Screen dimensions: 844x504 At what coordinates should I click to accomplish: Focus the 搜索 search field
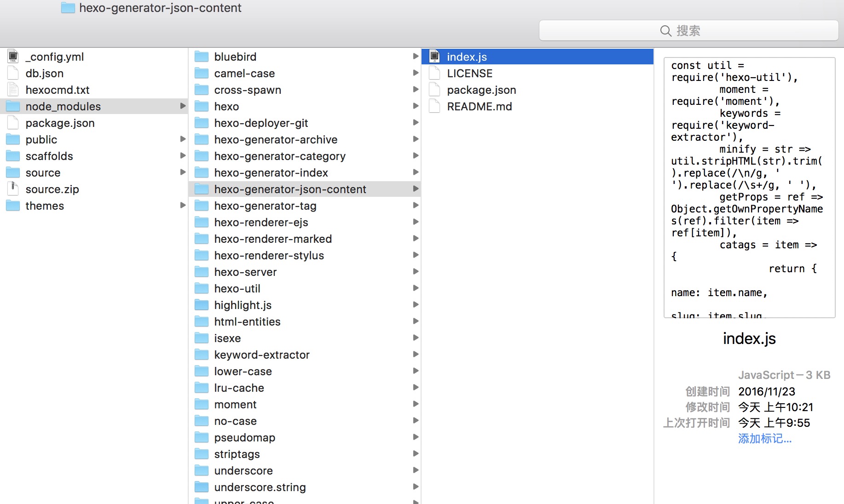point(688,31)
